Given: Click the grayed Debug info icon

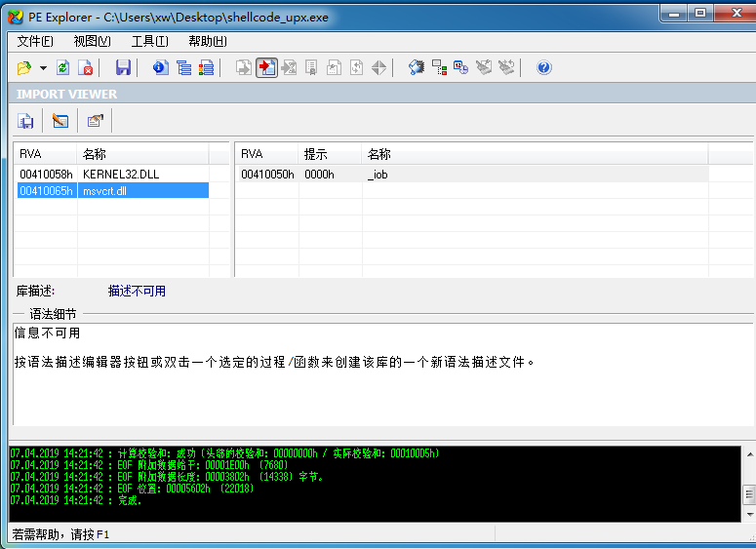Looking at the screenshot, I should tap(334, 68).
